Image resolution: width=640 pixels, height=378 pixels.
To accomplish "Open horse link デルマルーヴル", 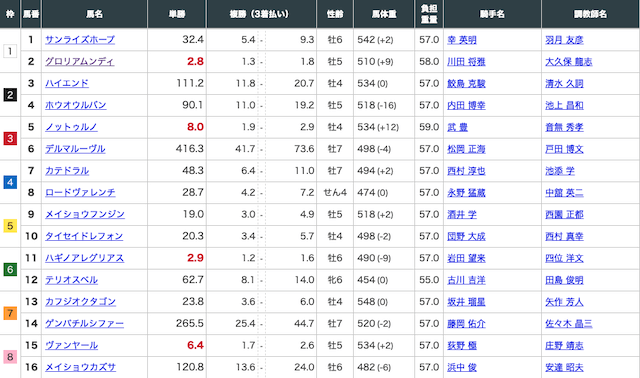I will click(x=75, y=149).
